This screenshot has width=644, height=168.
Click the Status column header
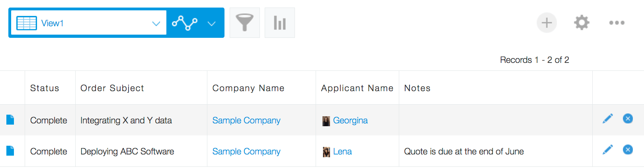click(45, 88)
